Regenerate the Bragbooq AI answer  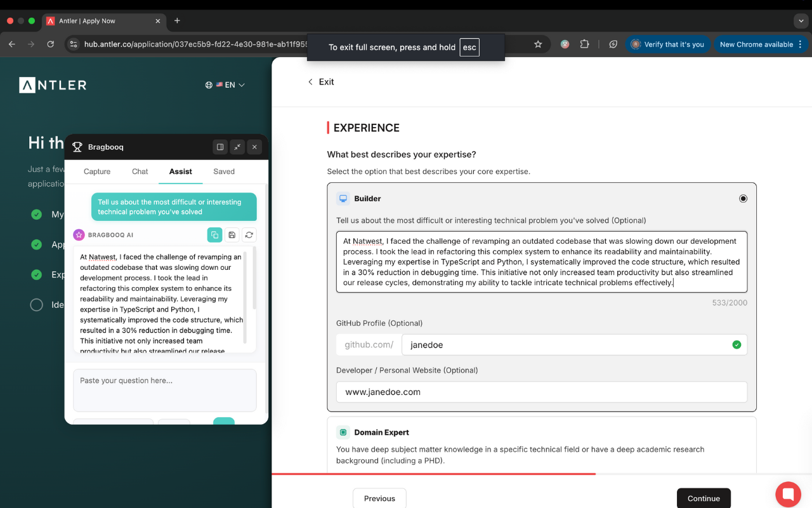coord(249,235)
